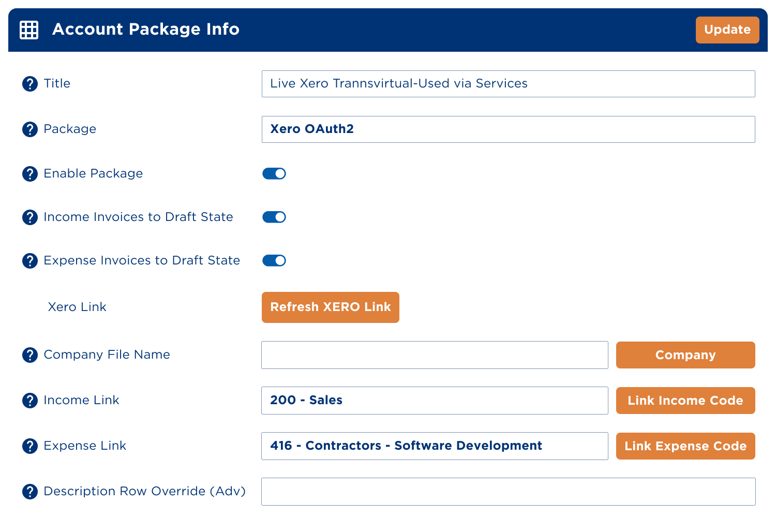Click Link Income Code button

685,401
